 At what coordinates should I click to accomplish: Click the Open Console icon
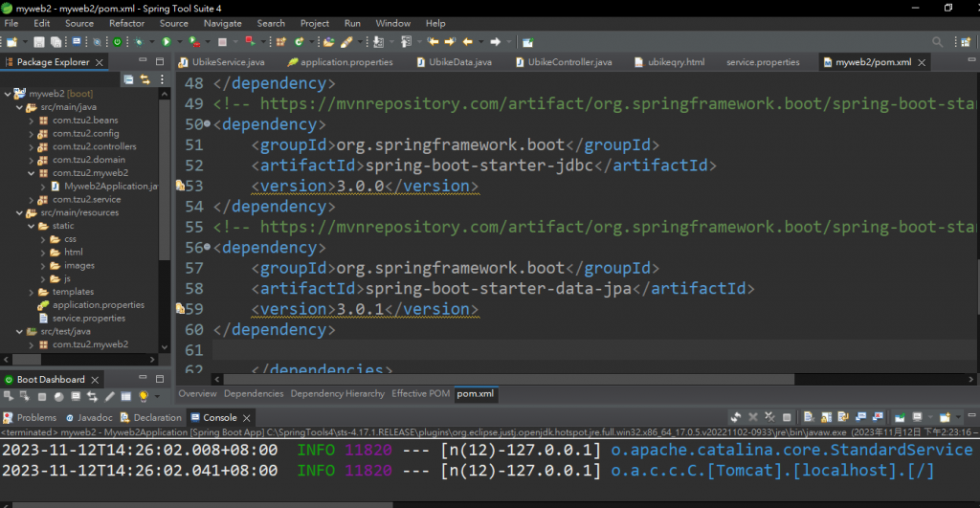[x=945, y=417]
